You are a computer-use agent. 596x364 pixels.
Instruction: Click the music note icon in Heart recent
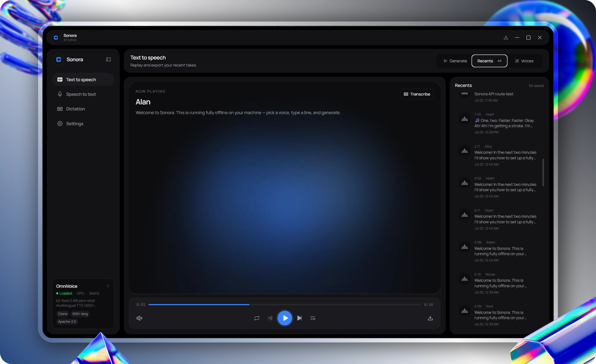tap(477, 120)
